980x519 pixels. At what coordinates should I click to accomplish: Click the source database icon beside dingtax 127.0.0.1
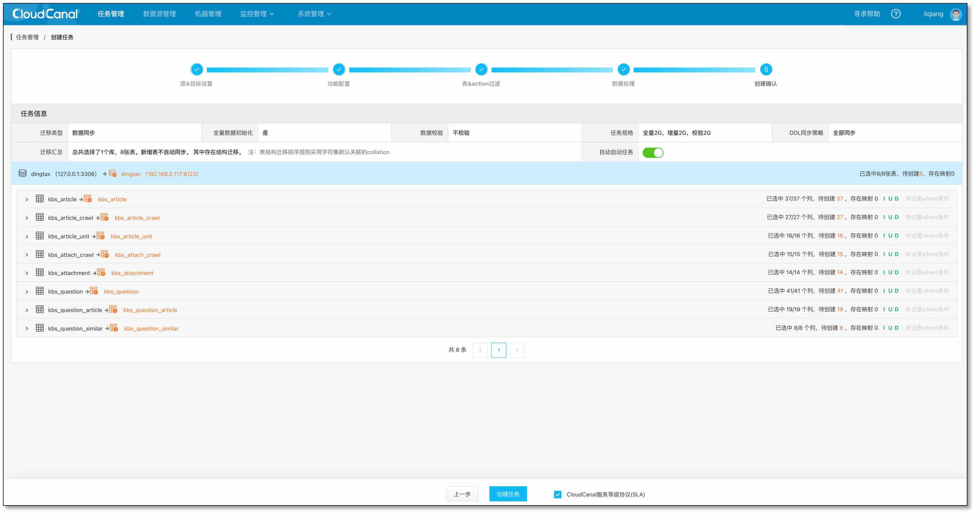click(x=22, y=173)
